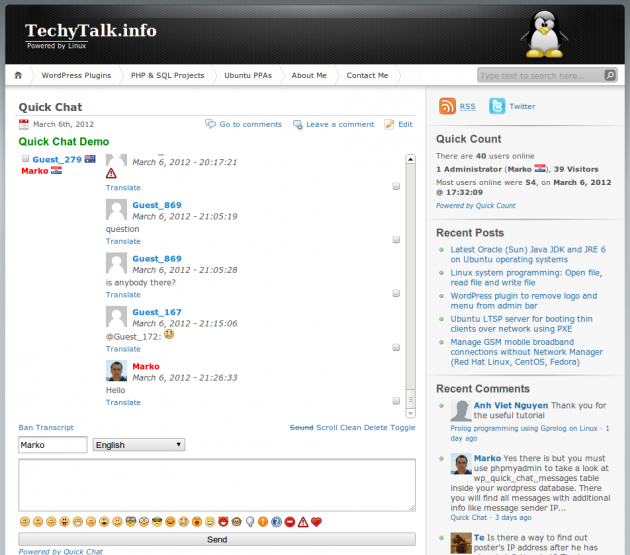Insert the warning triangle emoticon

[x=303, y=522]
